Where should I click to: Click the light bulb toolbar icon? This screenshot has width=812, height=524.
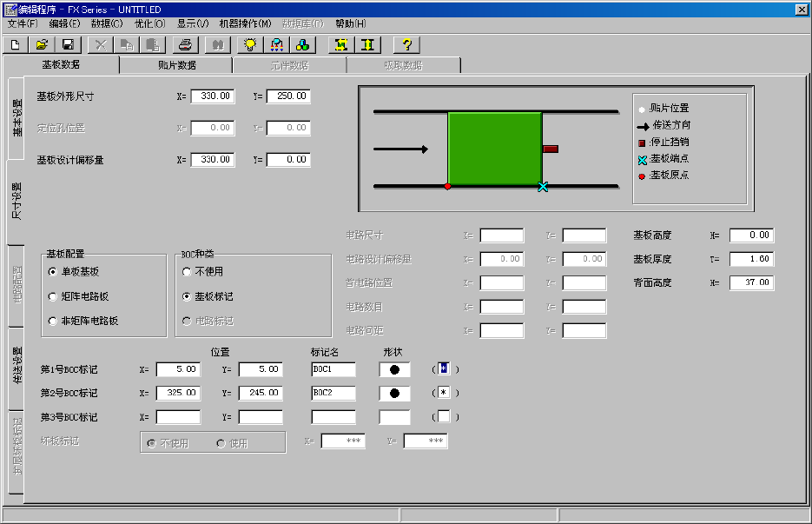click(250, 45)
